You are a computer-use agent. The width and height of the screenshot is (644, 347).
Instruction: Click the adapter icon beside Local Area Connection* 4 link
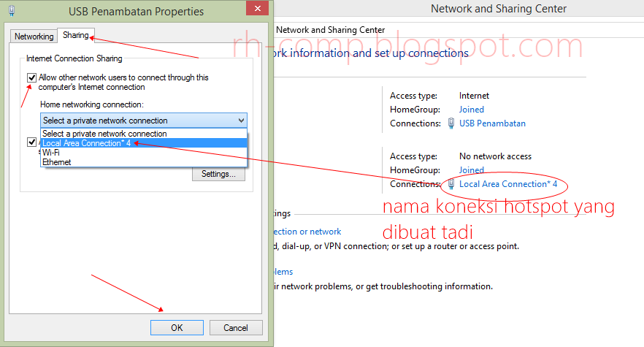coord(451,184)
